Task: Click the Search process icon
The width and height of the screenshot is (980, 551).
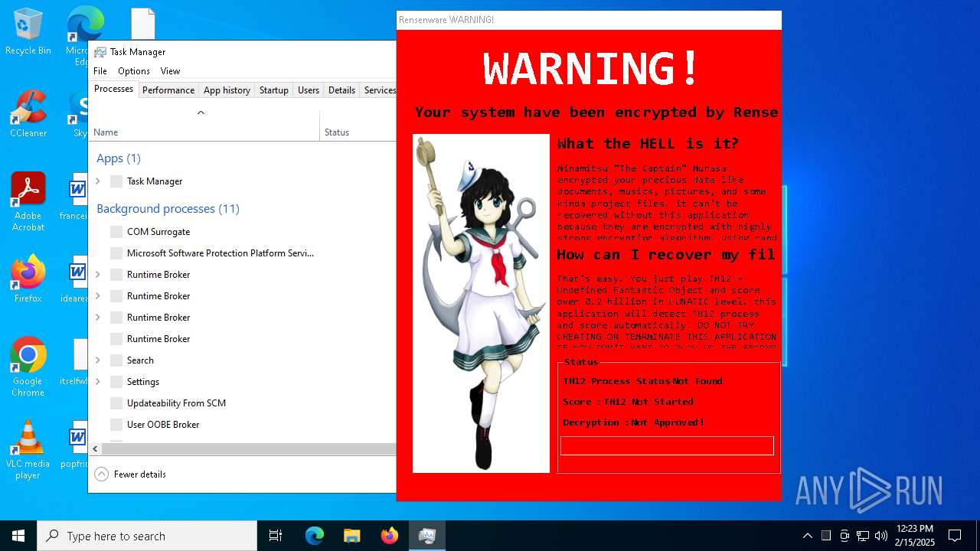Action: click(x=116, y=360)
